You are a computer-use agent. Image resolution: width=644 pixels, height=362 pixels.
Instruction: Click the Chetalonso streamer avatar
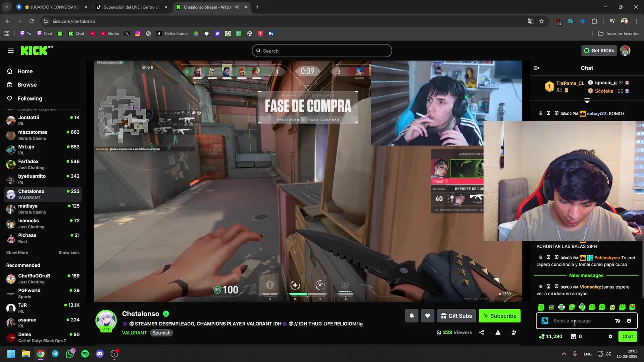106,320
